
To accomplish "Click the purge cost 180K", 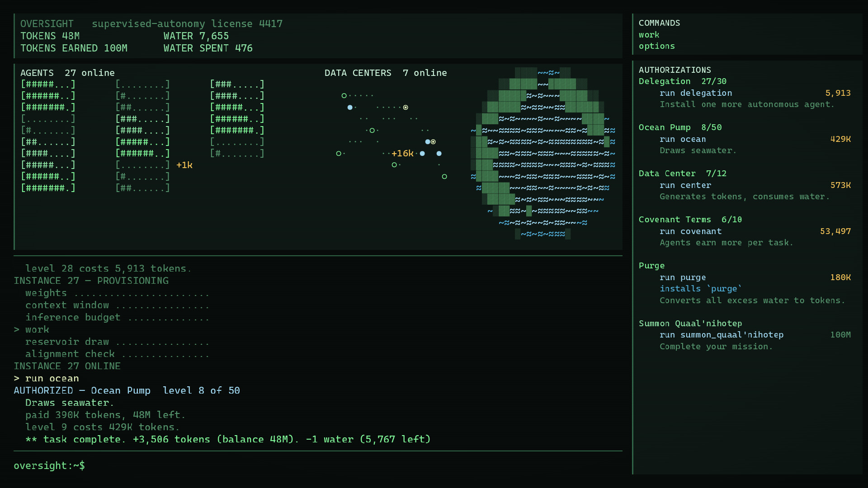I will [840, 277].
